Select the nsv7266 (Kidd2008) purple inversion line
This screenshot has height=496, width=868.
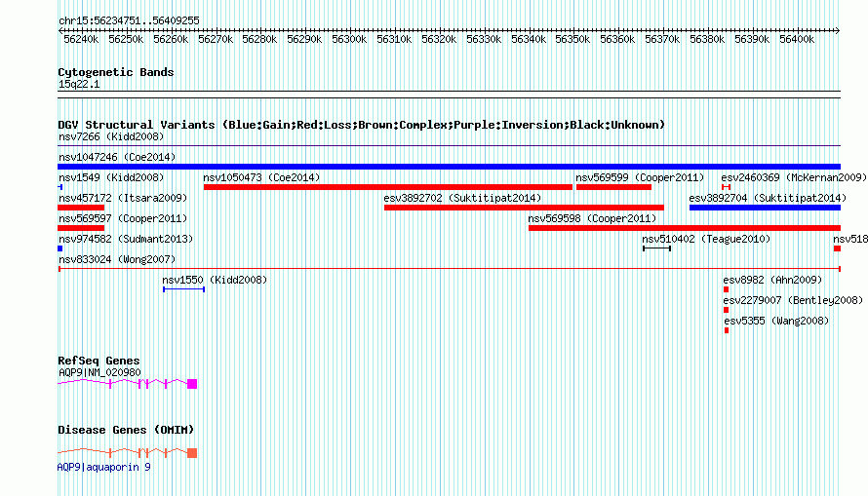(449, 146)
